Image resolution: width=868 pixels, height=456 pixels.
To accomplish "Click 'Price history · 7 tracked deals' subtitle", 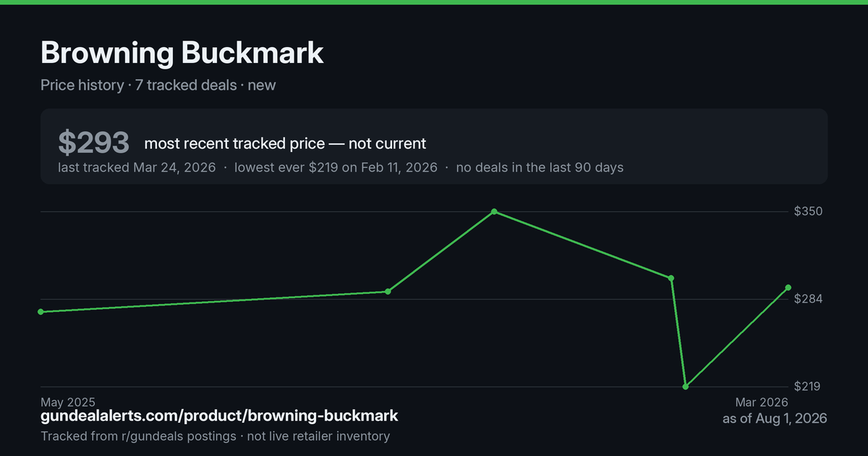I will (x=139, y=85).
